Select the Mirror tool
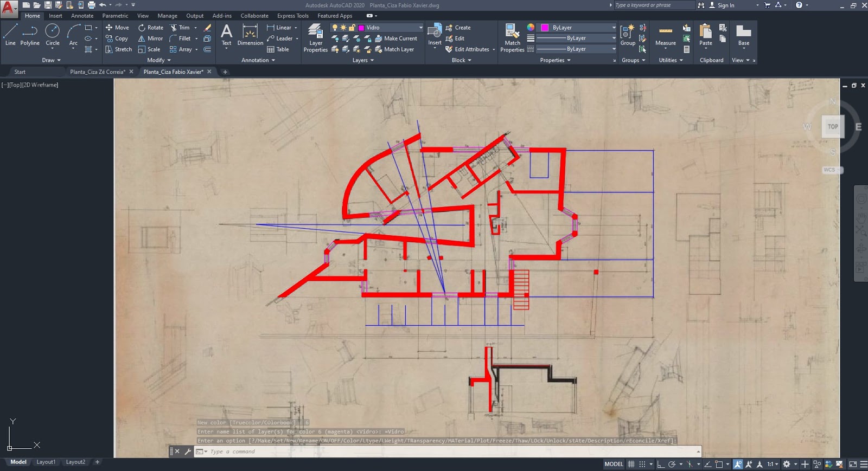 pos(150,38)
